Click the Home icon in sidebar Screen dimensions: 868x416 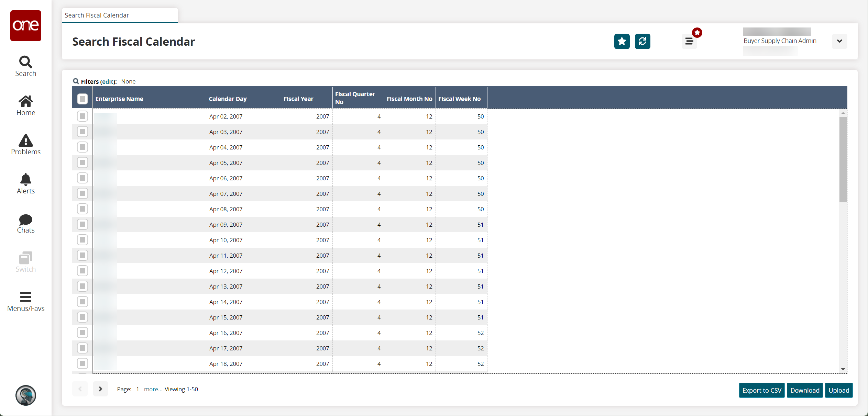click(26, 104)
